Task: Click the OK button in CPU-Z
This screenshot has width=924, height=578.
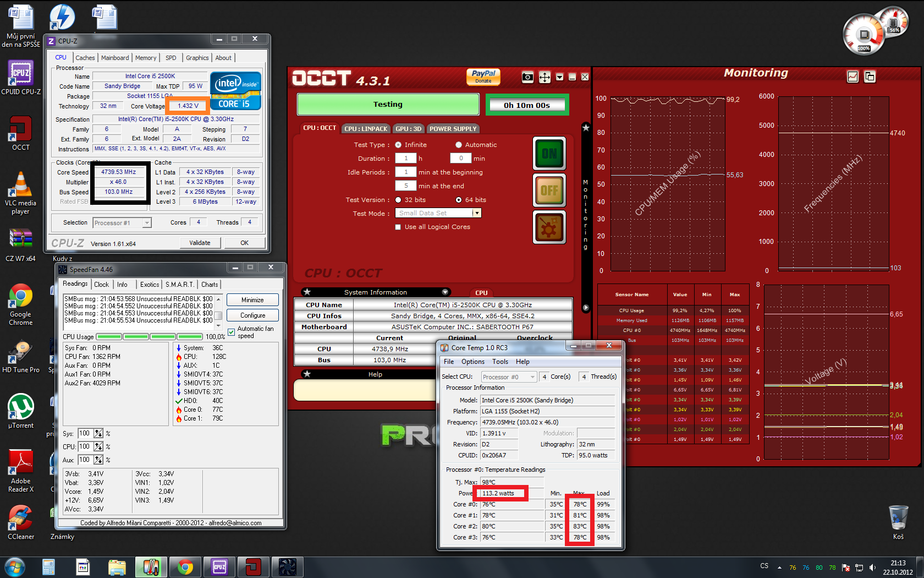Action: coord(245,243)
